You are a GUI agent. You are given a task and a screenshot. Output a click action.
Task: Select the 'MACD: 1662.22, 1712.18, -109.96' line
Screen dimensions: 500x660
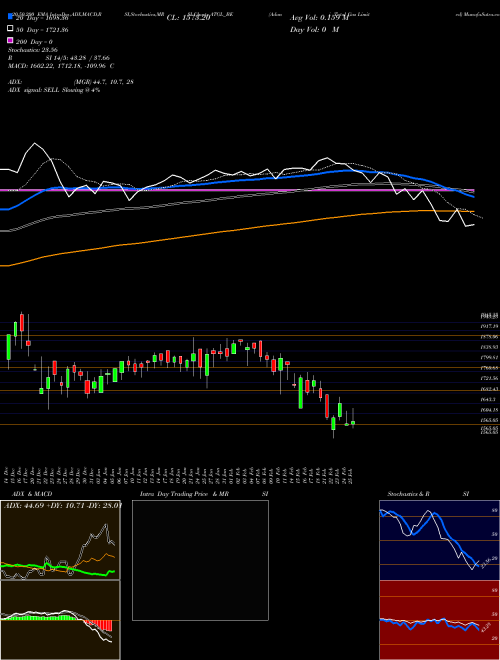click(x=59, y=66)
